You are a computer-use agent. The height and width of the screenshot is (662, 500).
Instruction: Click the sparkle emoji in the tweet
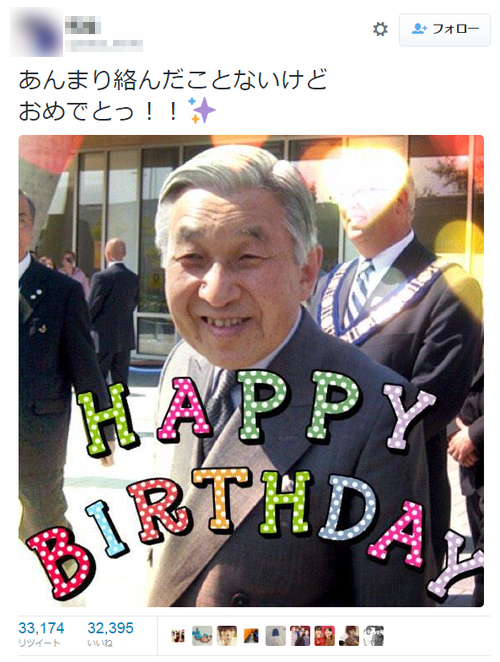202,110
